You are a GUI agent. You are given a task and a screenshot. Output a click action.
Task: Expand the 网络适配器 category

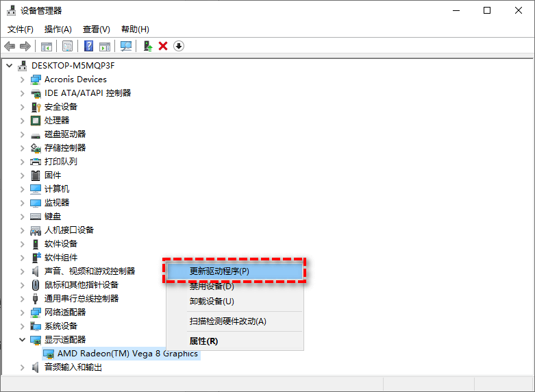(23, 313)
